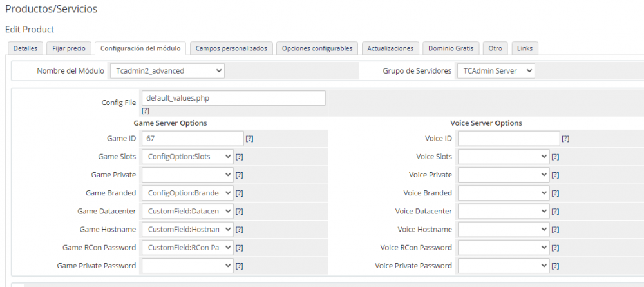The image size is (644, 287).
Task: Click help [?] beside Game Hostname dropdown
Action: 239,230
